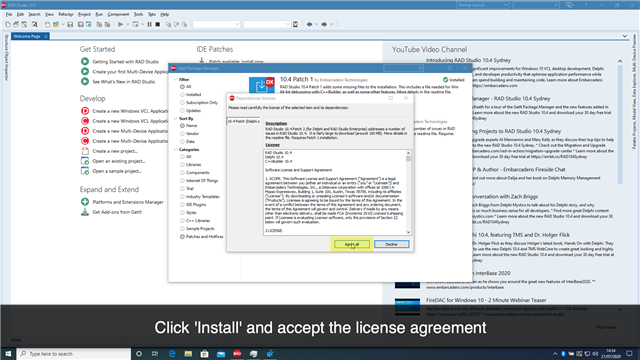Open the Startup Layout dropdown
The image size is (640, 360).
pos(482,5)
